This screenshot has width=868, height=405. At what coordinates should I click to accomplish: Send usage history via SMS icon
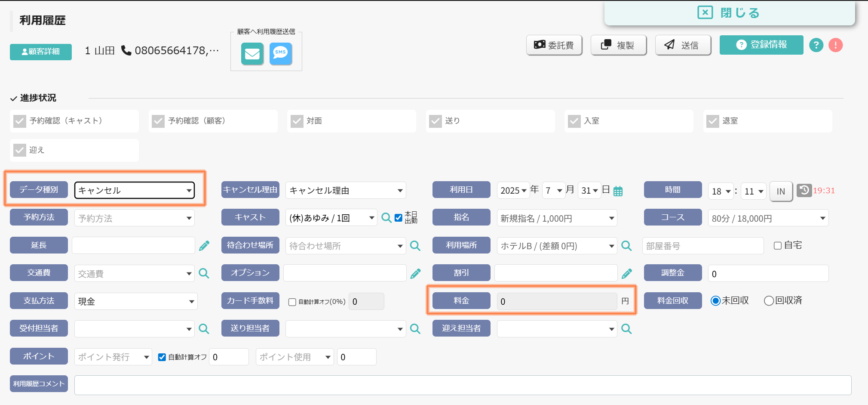coord(281,54)
